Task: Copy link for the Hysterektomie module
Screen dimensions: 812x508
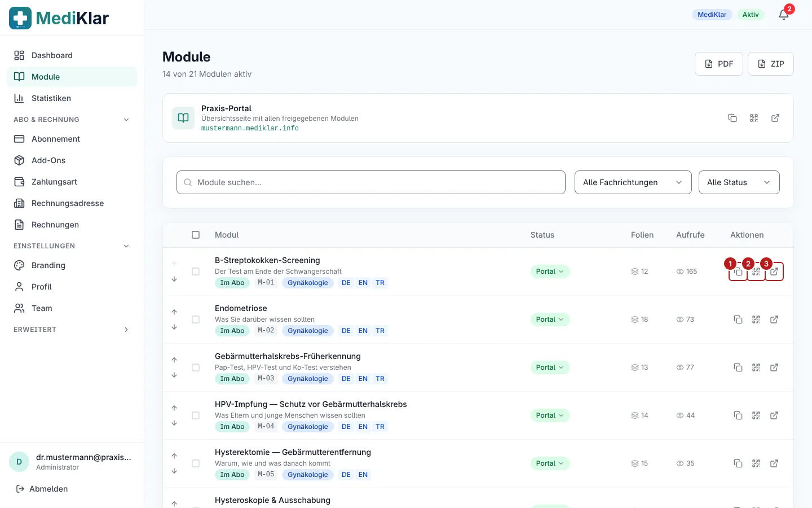Action: (738, 463)
